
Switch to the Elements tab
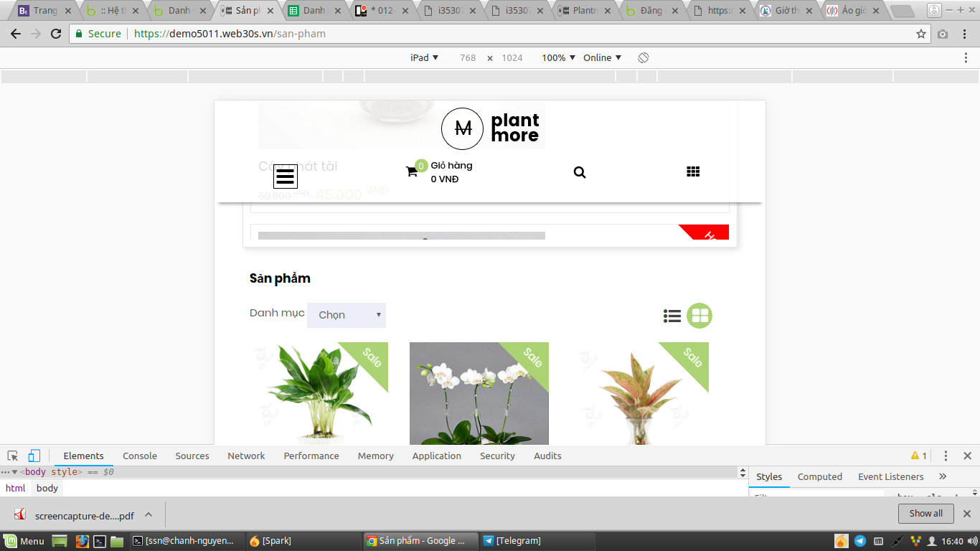coord(83,456)
